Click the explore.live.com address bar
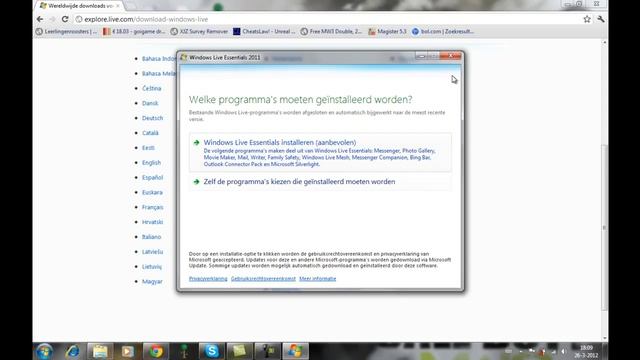Image resolution: width=640 pixels, height=360 pixels. pos(327,19)
